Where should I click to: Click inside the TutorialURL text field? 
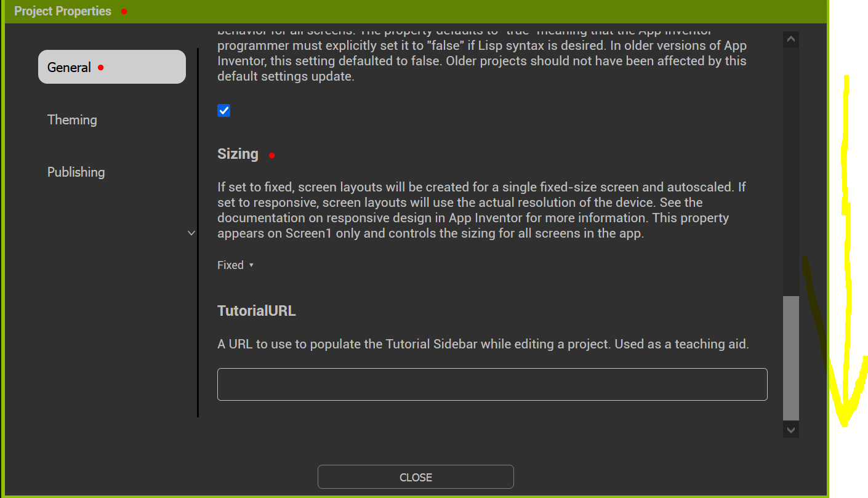click(492, 384)
